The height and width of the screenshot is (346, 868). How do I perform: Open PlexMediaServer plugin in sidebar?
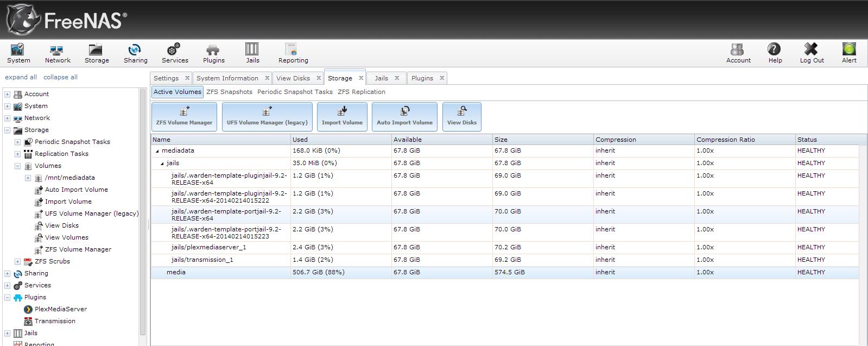click(x=60, y=309)
